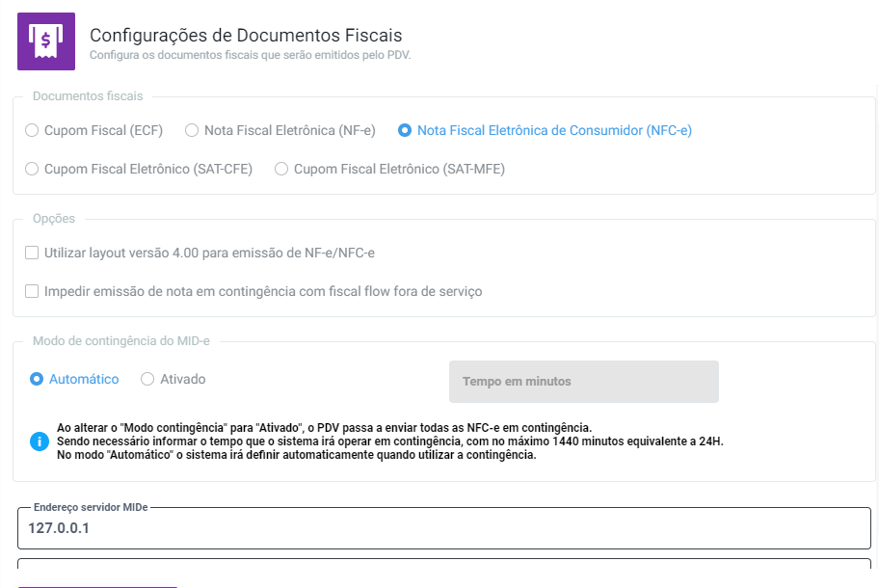The image size is (879, 588).
Task: Choose Cupom Fiscal Eletrônico (SAT-MFE)
Action: [x=281, y=169]
